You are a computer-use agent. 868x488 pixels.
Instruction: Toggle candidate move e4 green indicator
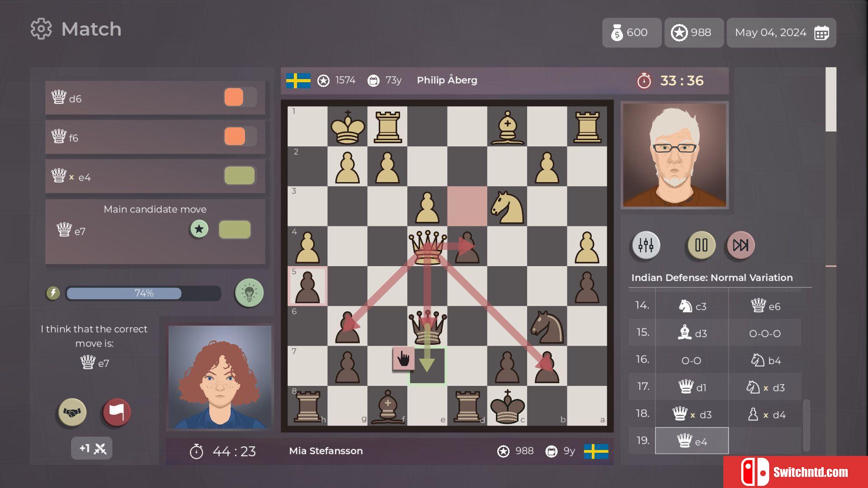pyautogui.click(x=238, y=175)
